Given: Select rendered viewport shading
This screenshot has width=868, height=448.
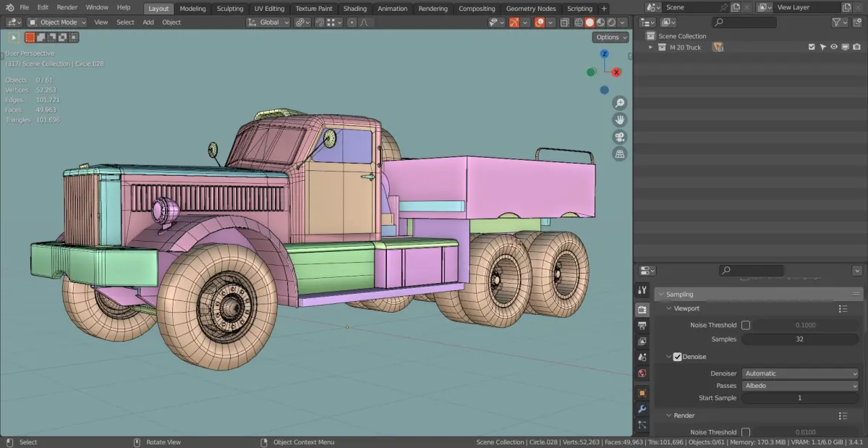Looking at the screenshot, I should pos(611,22).
